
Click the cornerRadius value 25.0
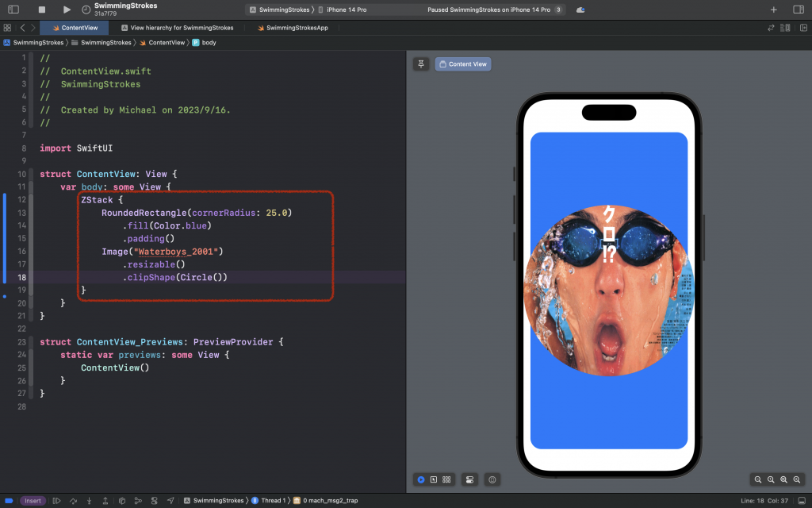(x=277, y=213)
